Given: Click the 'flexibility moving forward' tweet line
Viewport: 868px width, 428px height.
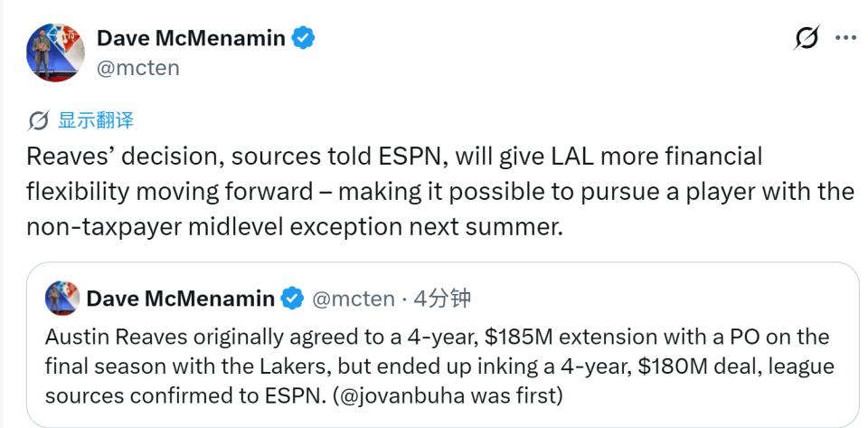Looking at the screenshot, I should [x=440, y=192].
